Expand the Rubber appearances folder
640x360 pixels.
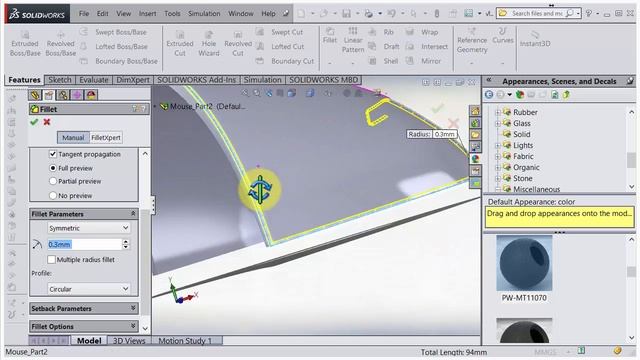coord(498,112)
